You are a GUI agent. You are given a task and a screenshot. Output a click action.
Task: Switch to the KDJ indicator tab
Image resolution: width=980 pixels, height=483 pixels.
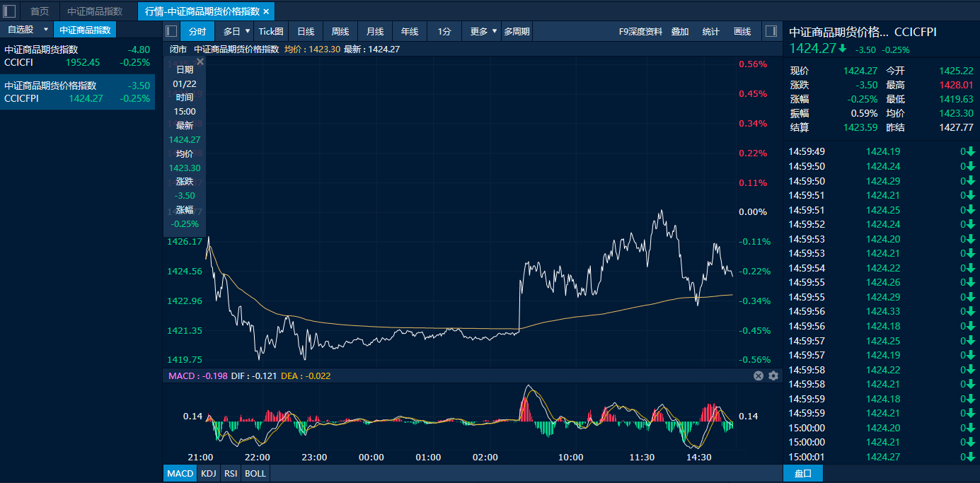click(x=208, y=473)
